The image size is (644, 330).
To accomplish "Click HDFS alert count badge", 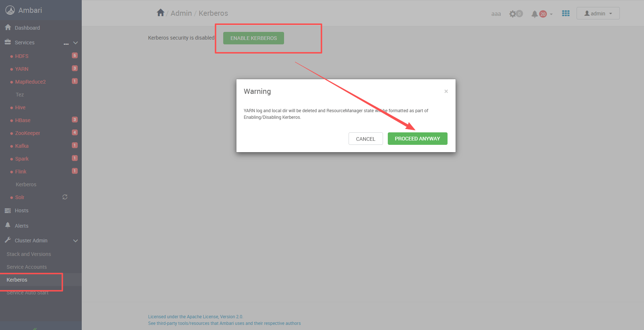I will (75, 56).
